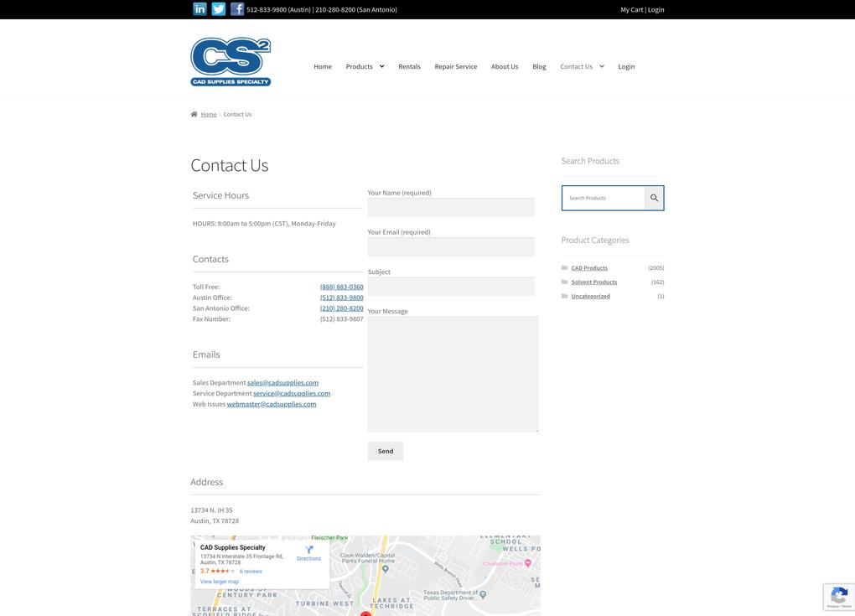Open Login in the main navigation
Screen dimensions: 855x616
click(x=626, y=66)
